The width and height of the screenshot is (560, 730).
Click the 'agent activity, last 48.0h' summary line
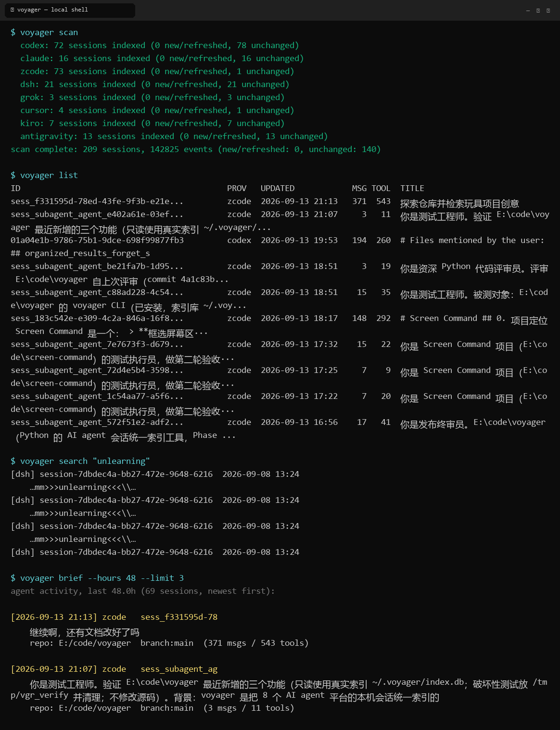(x=143, y=591)
